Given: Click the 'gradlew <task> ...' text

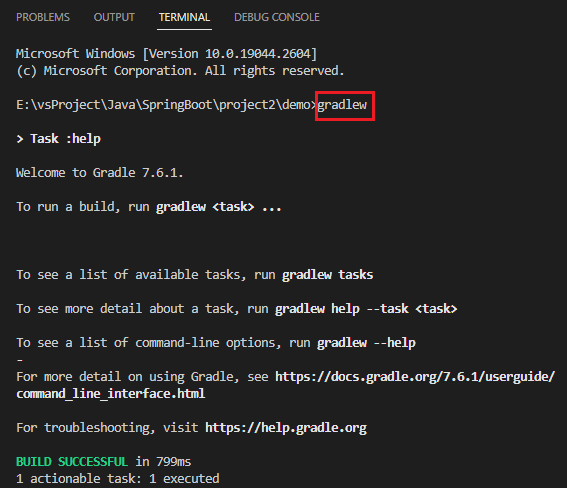Looking at the screenshot, I should [219, 207].
